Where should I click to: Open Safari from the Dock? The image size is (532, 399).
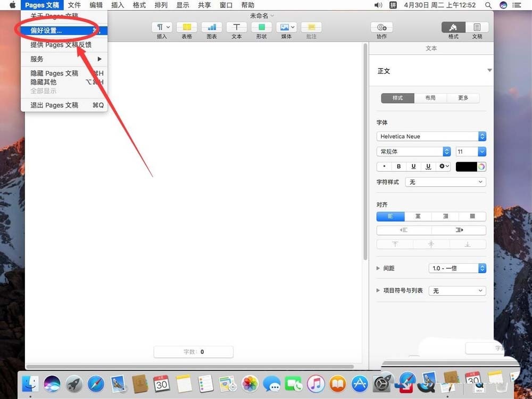[96, 383]
